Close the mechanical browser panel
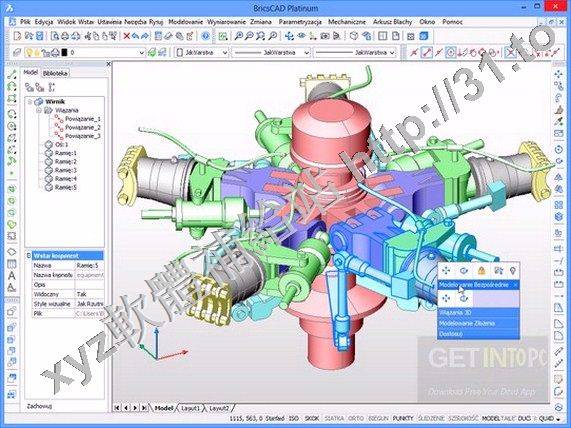 pos(108,64)
